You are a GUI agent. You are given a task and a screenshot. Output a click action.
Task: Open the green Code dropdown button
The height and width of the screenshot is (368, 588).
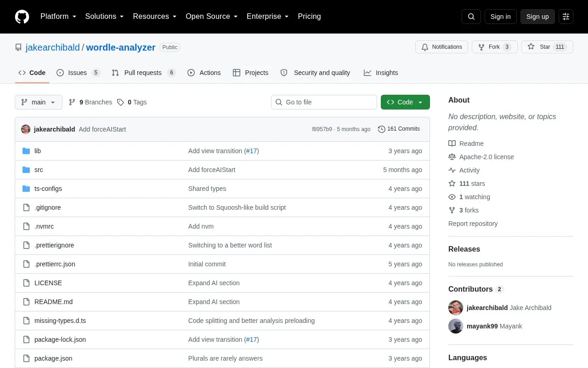[x=405, y=102]
